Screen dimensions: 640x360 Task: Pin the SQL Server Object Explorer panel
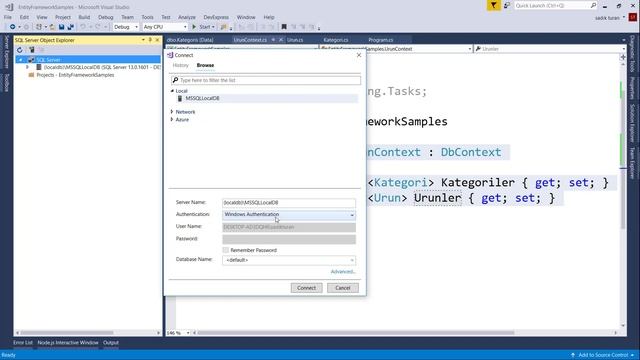[x=150, y=40]
